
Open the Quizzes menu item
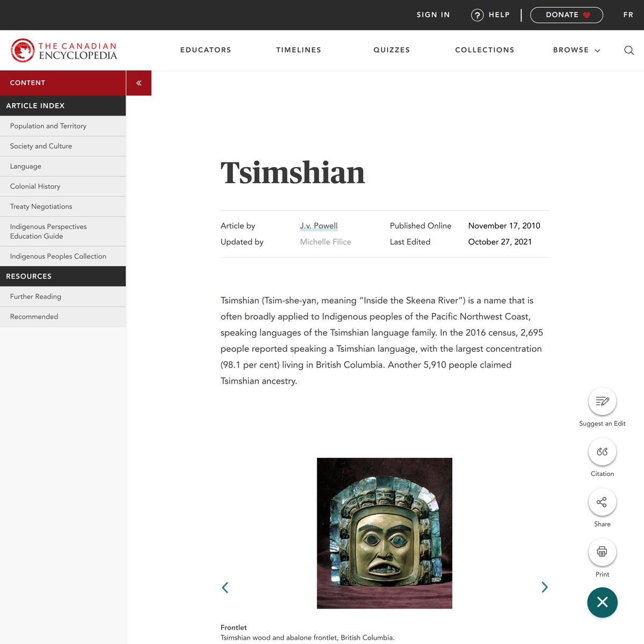click(x=392, y=50)
